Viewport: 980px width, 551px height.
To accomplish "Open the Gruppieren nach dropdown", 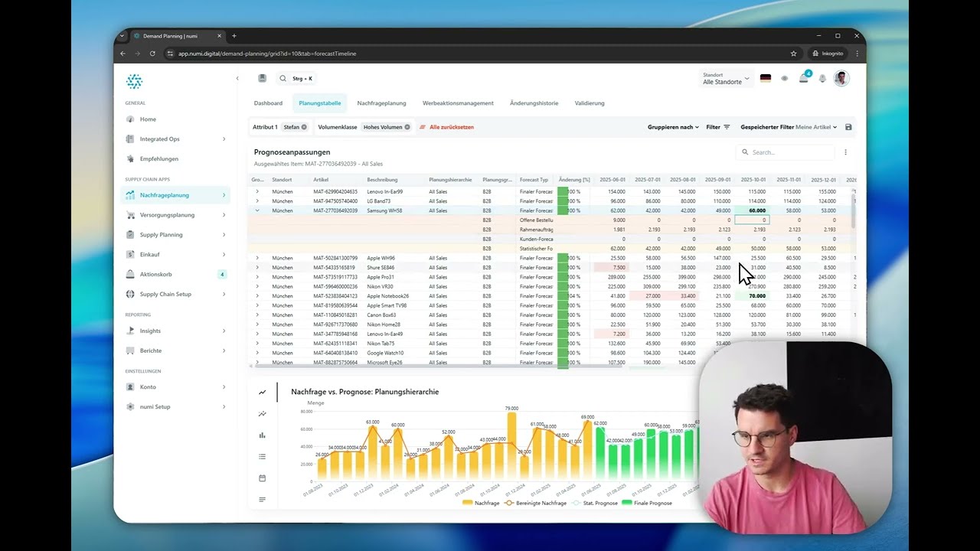I will click(673, 127).
